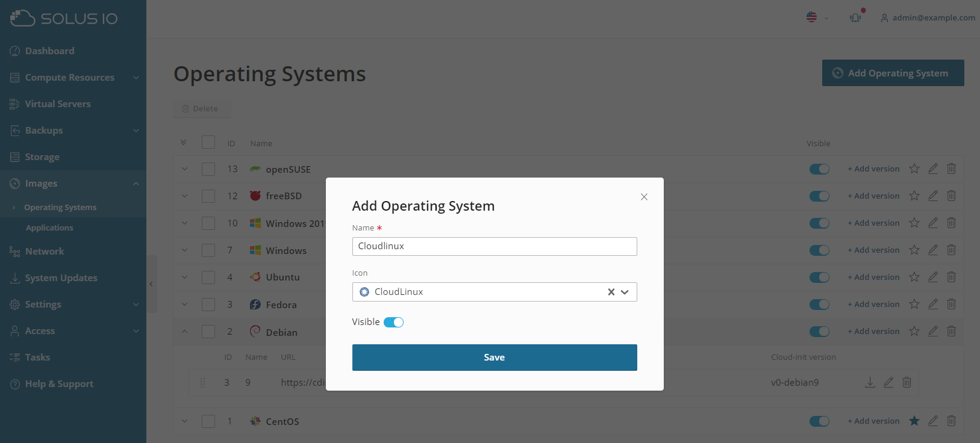This screenshot has height=443, width=980.
Task: Delete CentOS with the trash icon
Action: coord(952,421)
